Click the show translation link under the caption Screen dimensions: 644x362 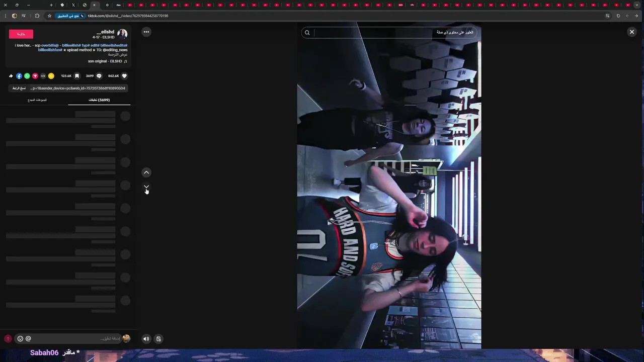click(118, 54)
